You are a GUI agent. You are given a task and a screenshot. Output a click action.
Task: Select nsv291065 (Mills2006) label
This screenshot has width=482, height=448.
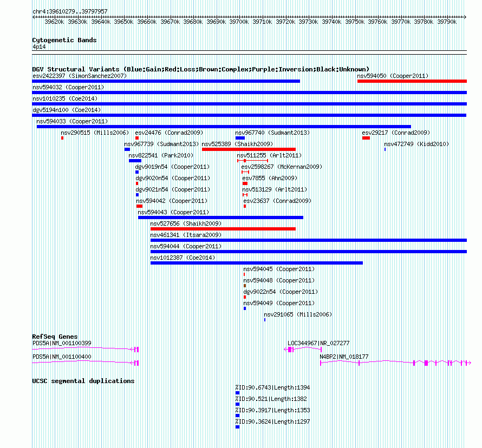click(x=298, y=314)
